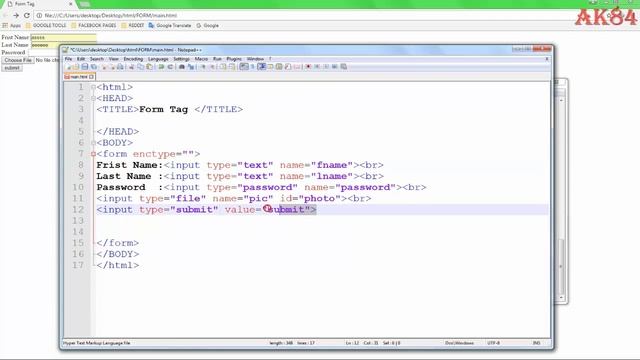Toggle synchronize vertical scrolling icon
640x360 pixels.
[222, 67]
